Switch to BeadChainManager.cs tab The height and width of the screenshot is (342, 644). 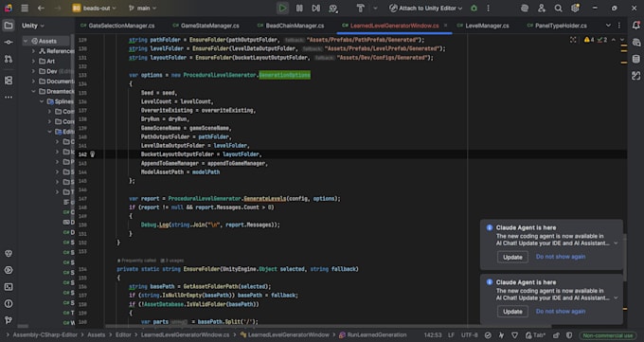(291, 26)
